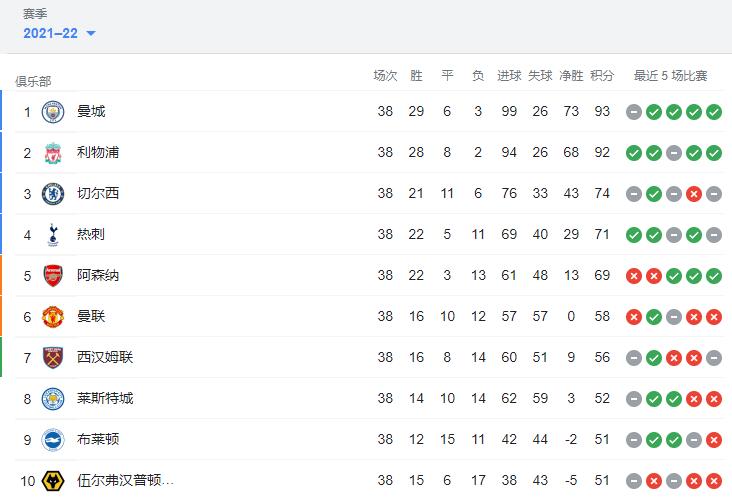732x497 pixels.
Task: Click Manchester City's latest green win icon
Action: (714, 112)
